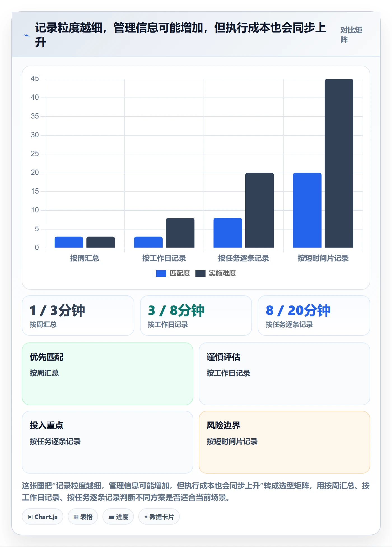Toggle the 匹配度 legend color box
This screenshot has height=547, width=392.
161,273
